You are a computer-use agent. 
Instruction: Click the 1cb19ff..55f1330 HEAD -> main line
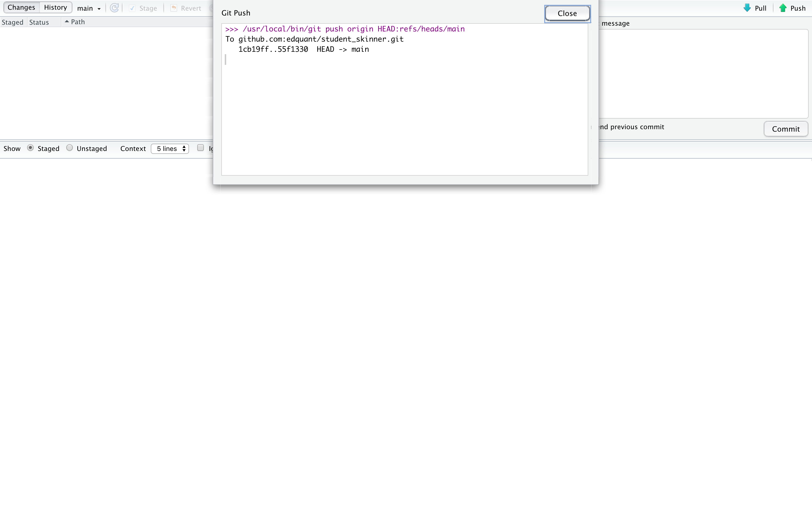pos(303,49)
